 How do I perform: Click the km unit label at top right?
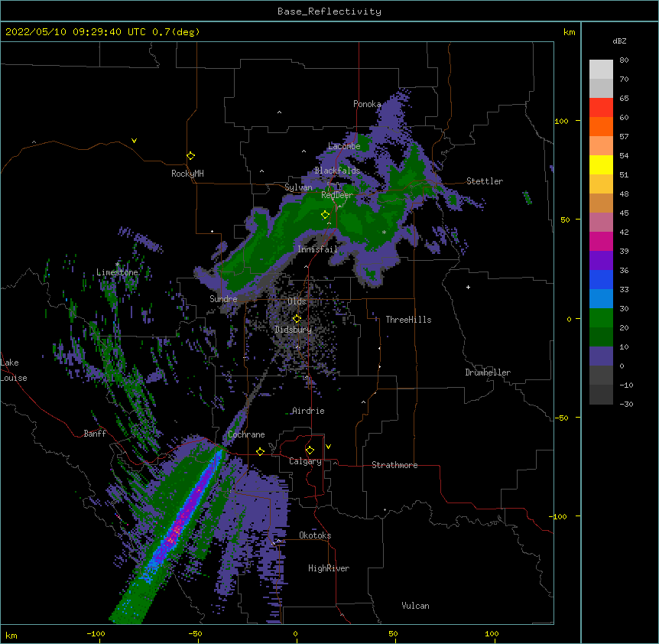click(570, 32)
